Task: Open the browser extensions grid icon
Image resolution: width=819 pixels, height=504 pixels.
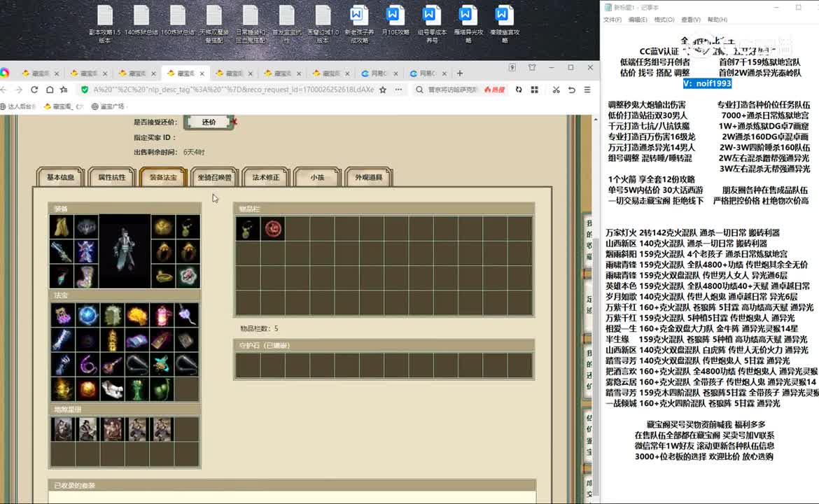Action: (x=534, y=90)
